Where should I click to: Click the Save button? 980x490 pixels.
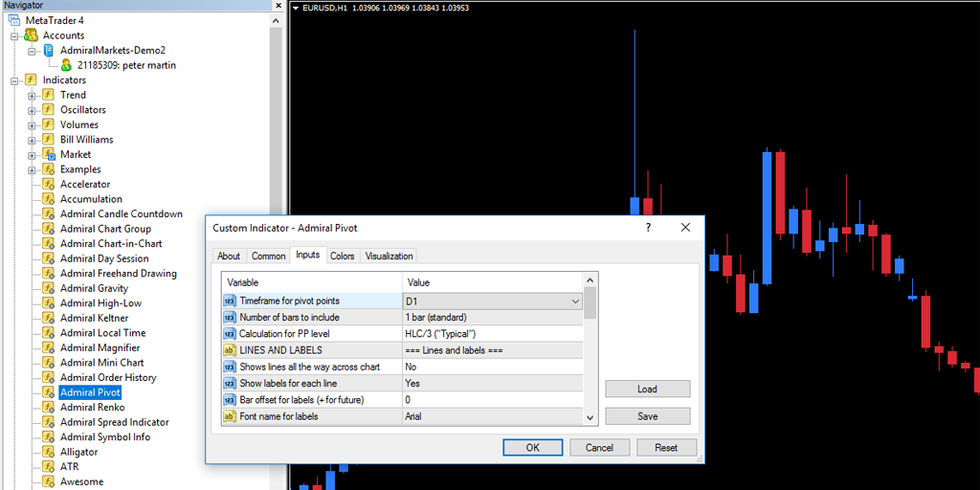tap(648, 416)
